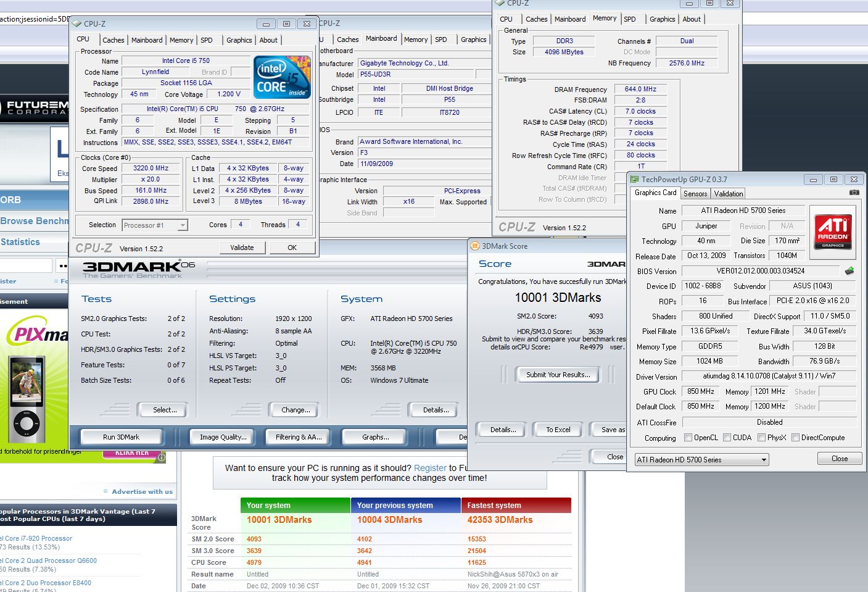Screen dimensions: 868x592
Task: Open the Core 2 Quad Processor Q6600 link
Action: coord(49,561)
